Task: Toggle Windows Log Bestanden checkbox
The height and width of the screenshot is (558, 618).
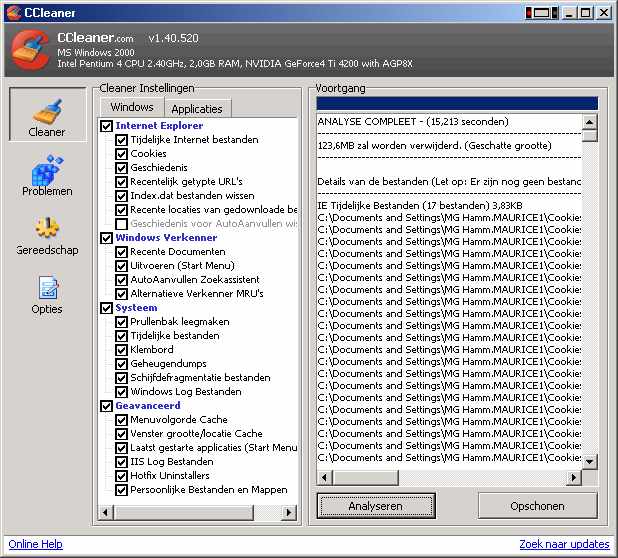Action: (121, 392)
